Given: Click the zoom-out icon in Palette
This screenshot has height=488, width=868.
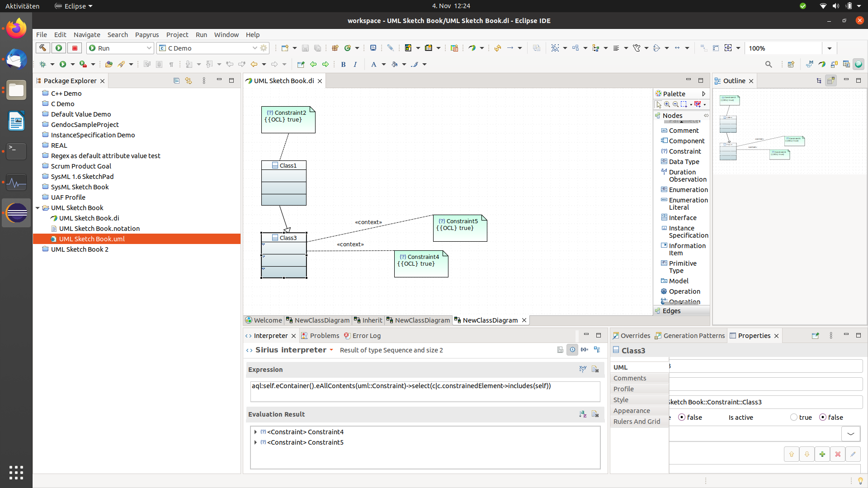Looking at the screenshot, I should click(675, 104).
